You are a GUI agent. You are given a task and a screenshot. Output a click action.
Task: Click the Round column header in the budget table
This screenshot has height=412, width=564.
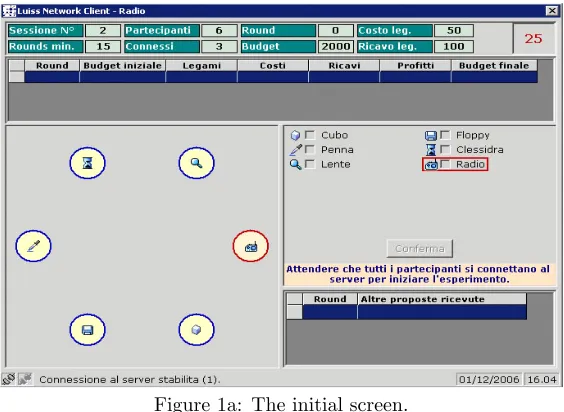point(52,65)
